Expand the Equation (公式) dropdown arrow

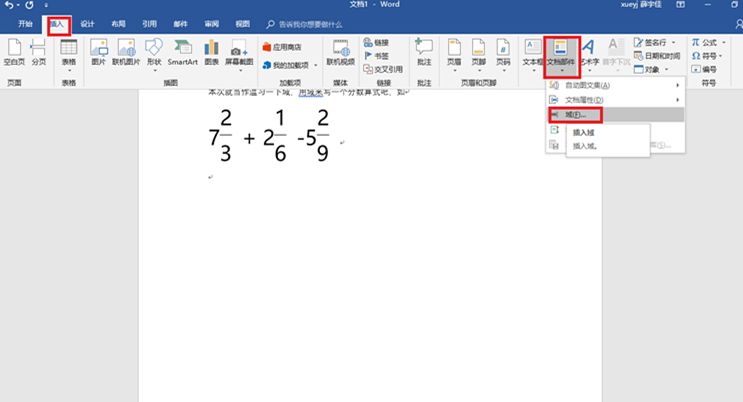click(x=724, y=43)
